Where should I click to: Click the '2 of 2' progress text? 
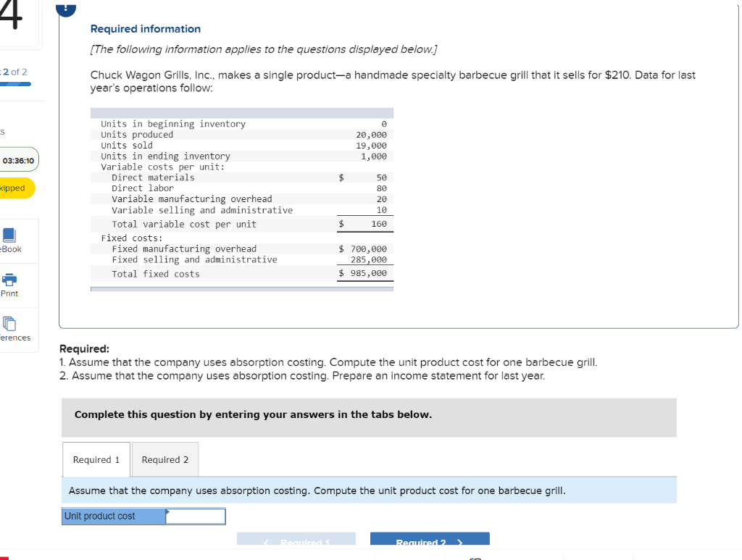pyautogui.click(x=14, y=72)
